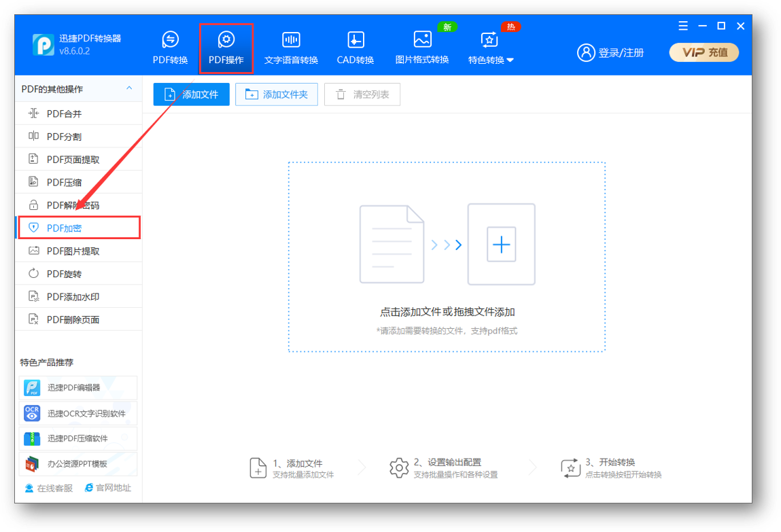Click the 添加文件夹 button
The image size is (781, 532).
[x=277, y=94]
